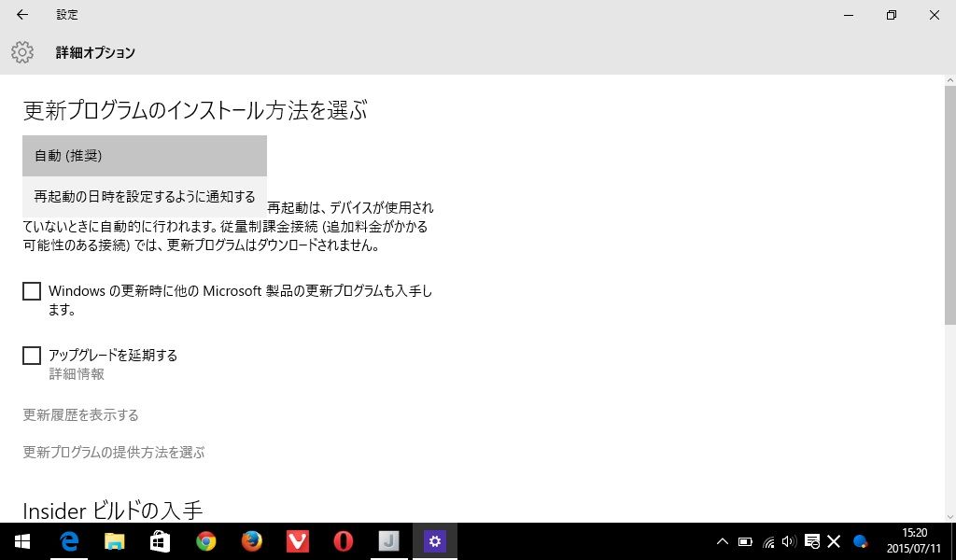Select the 自動 (推奨) option in dropdown
The image size is (956, 560).
click(145, 156)
